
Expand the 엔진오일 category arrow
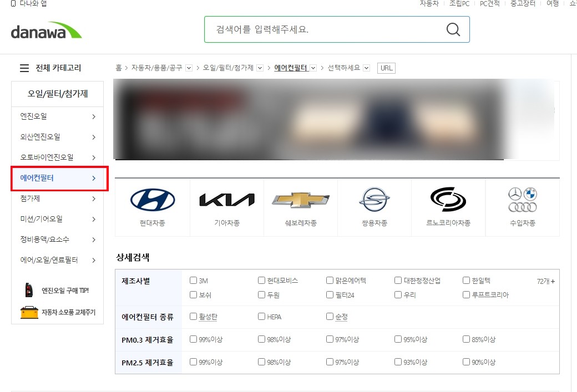[x=94, y=116]
